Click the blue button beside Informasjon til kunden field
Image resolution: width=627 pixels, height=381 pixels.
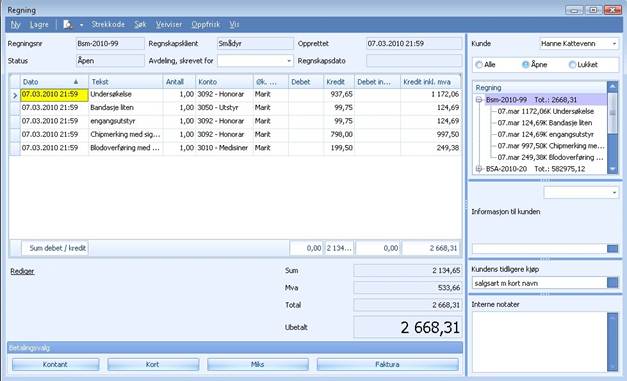coord(613,249)
